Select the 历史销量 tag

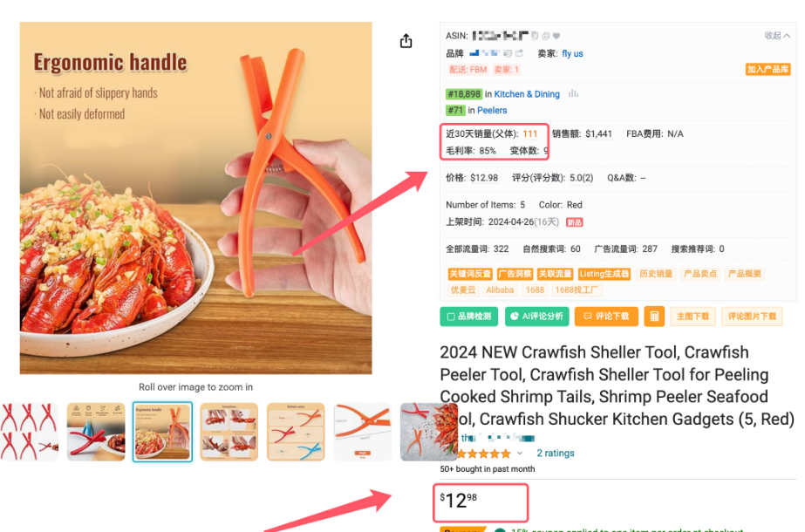[656, 274]
